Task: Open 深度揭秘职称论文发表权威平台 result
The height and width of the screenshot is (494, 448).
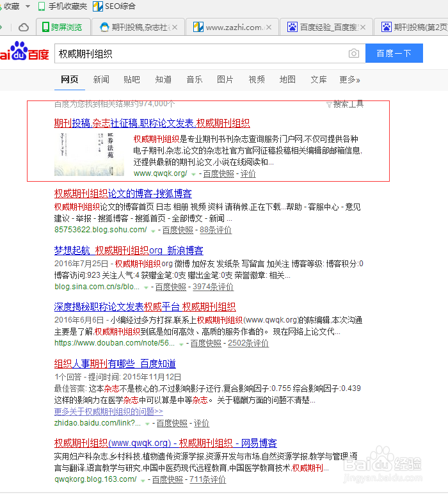Action: click(145, 307)
